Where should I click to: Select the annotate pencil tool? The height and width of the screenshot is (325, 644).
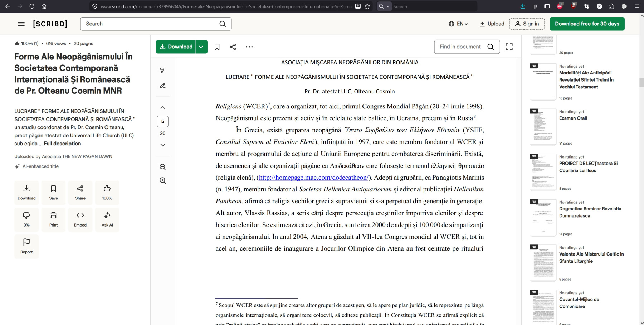coord(163,86)
